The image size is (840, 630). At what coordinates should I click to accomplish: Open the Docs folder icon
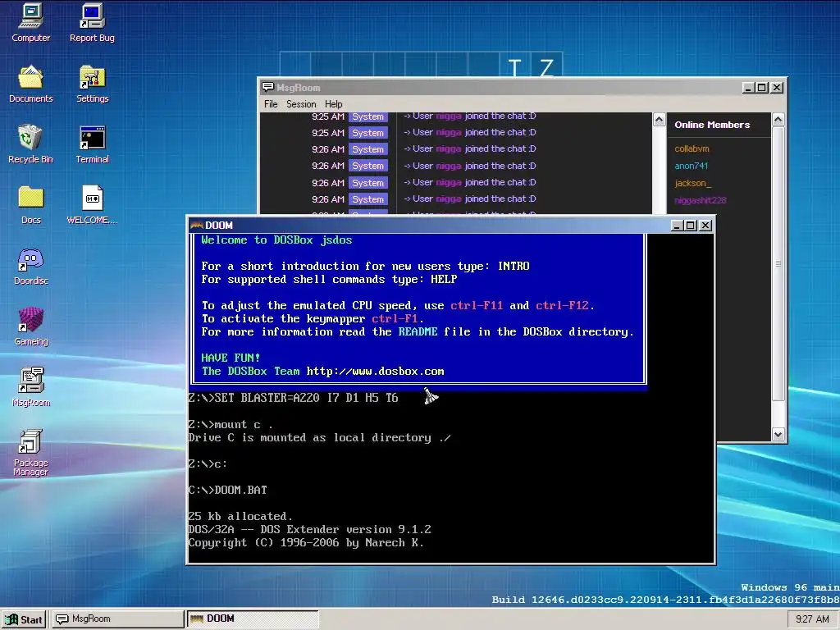pos(30,204)
